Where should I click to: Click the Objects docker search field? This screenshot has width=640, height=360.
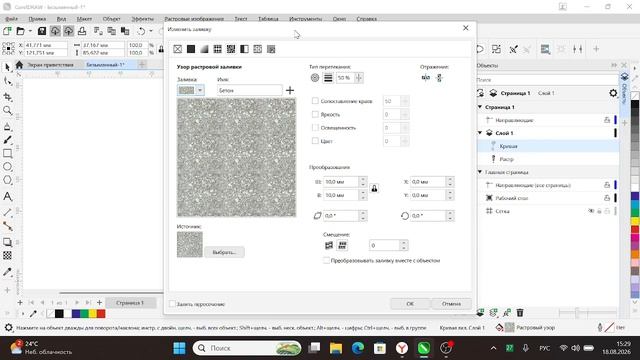(548, 80)
